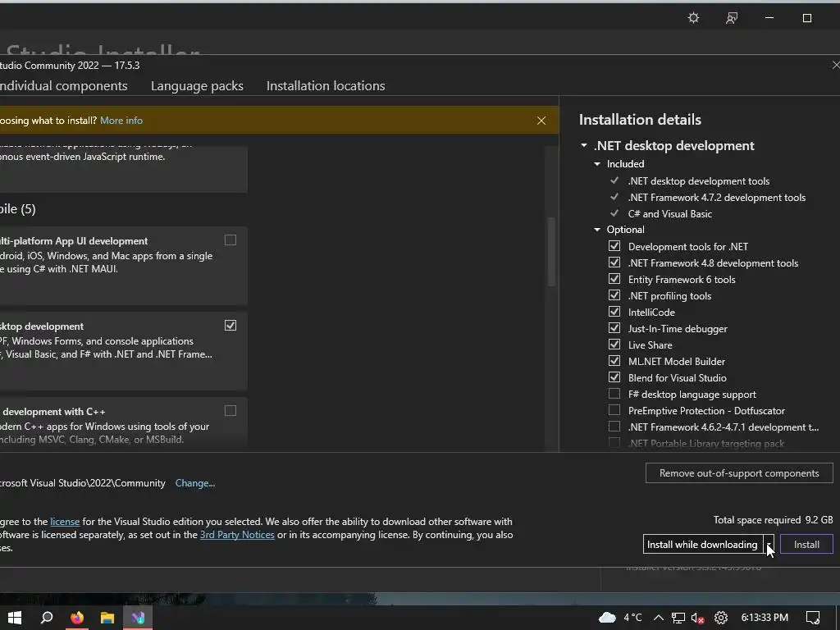
Task: Switch to Language packs tab
Action: pos(197,85)
